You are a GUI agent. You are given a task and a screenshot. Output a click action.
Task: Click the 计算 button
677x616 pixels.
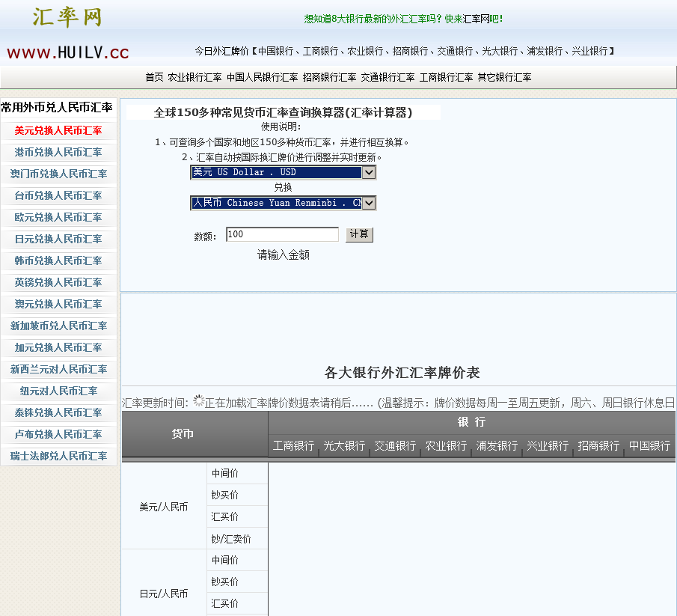click(359, 234)
